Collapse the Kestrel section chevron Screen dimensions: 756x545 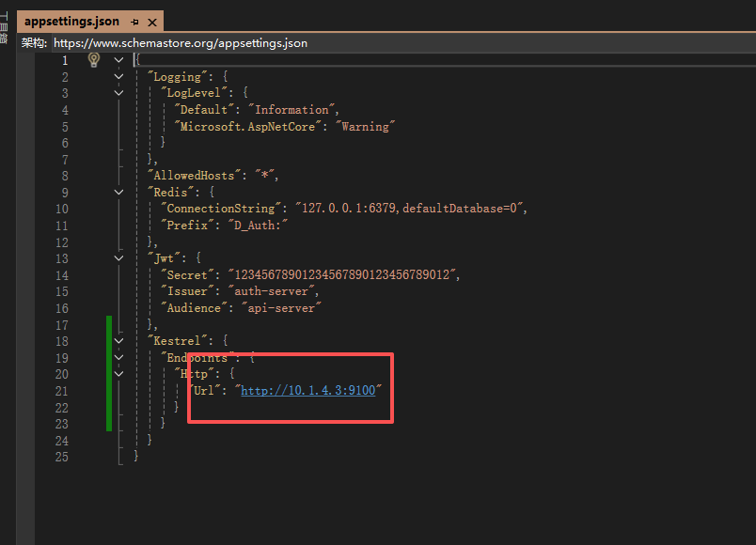[x=118, y=341]
